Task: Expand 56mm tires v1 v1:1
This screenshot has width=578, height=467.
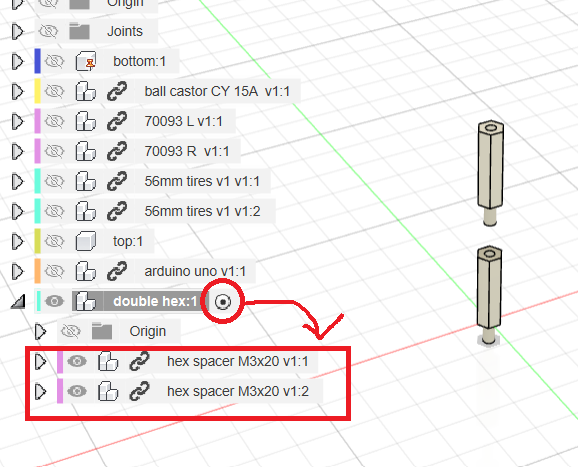Action: tap(17, 181)
